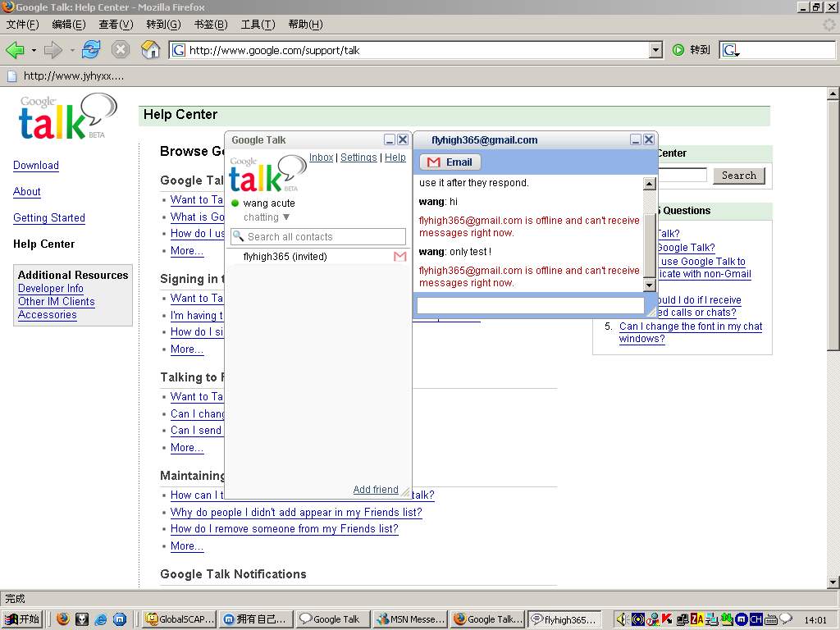Click the ZA ZoneAlarm tray icon
This screenshot has height=630, width=840.
click(697, 619)
